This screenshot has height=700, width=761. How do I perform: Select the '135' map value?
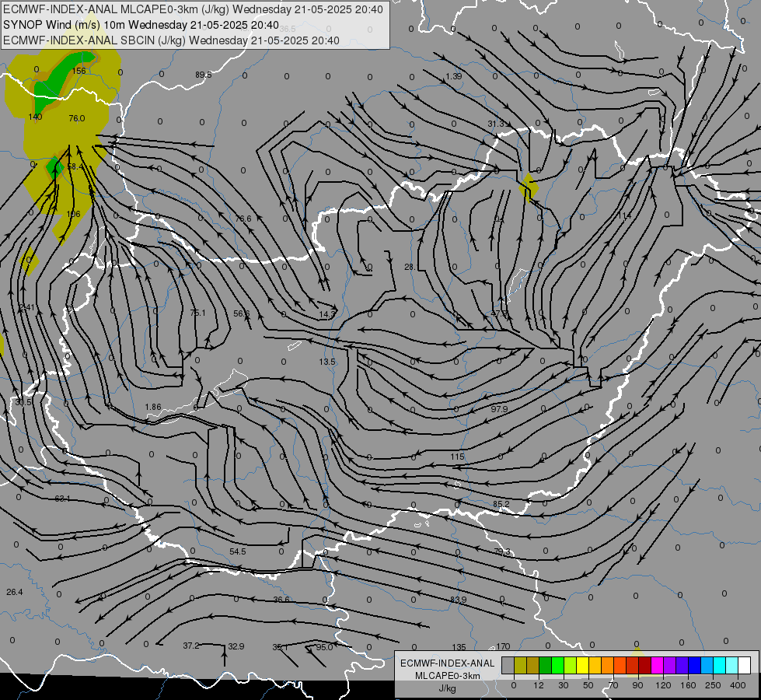pos(459,647)
